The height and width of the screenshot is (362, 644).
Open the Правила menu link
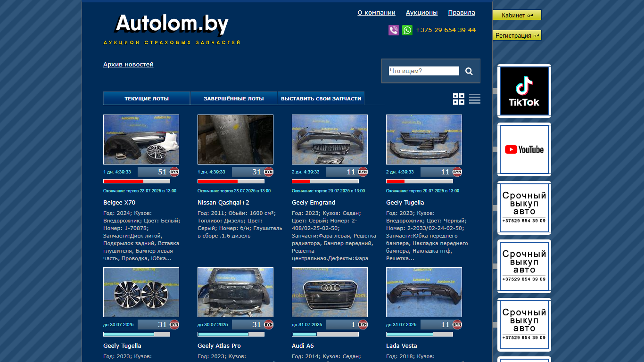click(x=462, y=13)
